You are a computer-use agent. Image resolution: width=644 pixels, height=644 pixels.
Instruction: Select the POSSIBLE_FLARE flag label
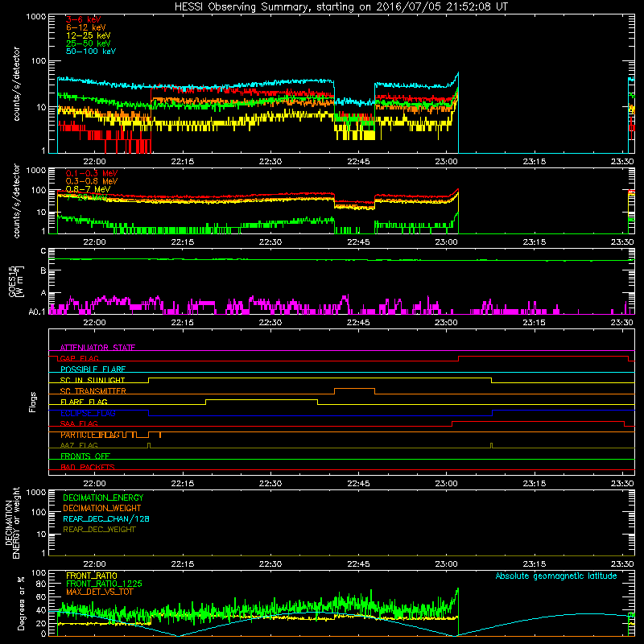point(93,369)
